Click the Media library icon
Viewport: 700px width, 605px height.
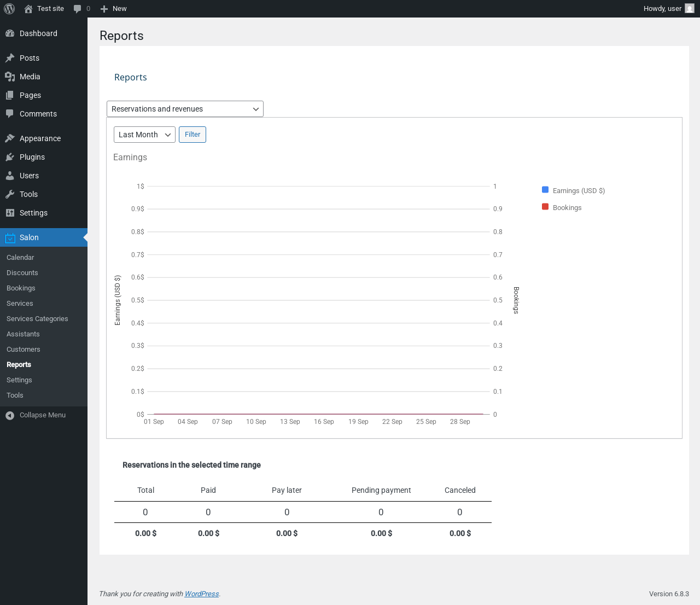click(x=10, y=77)
